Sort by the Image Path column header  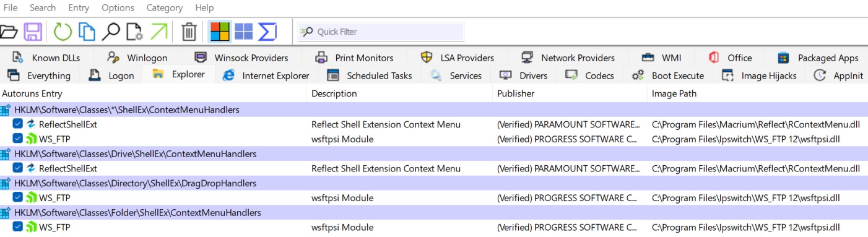(x=758, y=93)
